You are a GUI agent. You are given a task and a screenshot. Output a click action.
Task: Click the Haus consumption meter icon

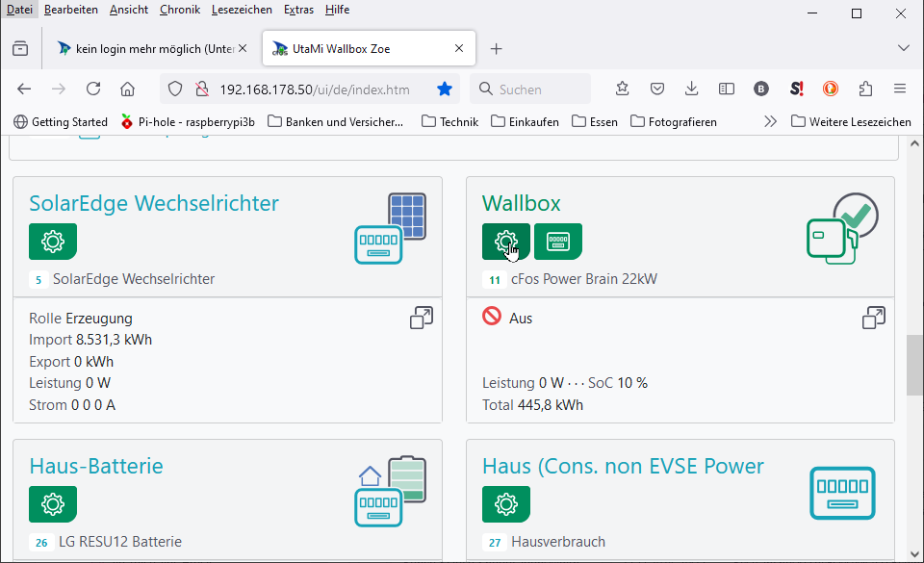click(843, 494)
